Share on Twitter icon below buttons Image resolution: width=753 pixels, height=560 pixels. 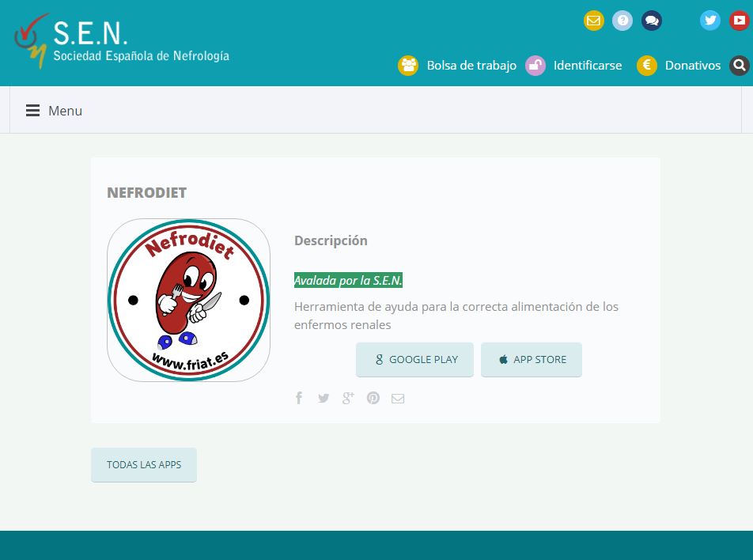pos(324,398)
